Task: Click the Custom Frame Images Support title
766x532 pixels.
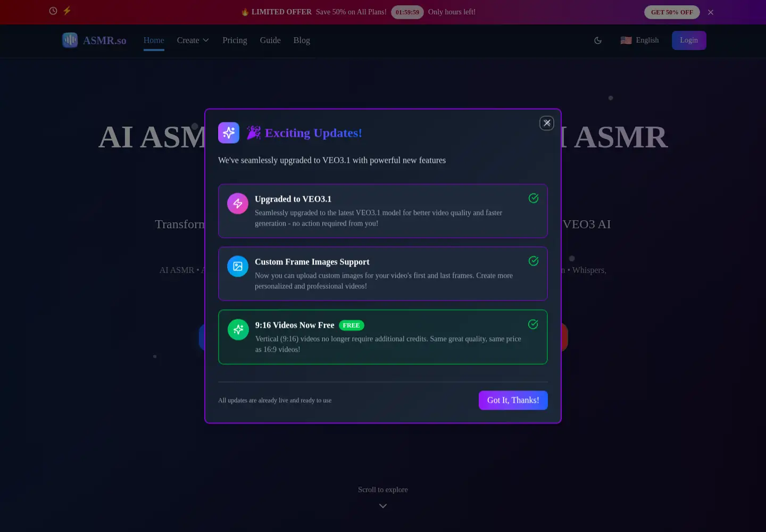Action: tap(312, 262)
